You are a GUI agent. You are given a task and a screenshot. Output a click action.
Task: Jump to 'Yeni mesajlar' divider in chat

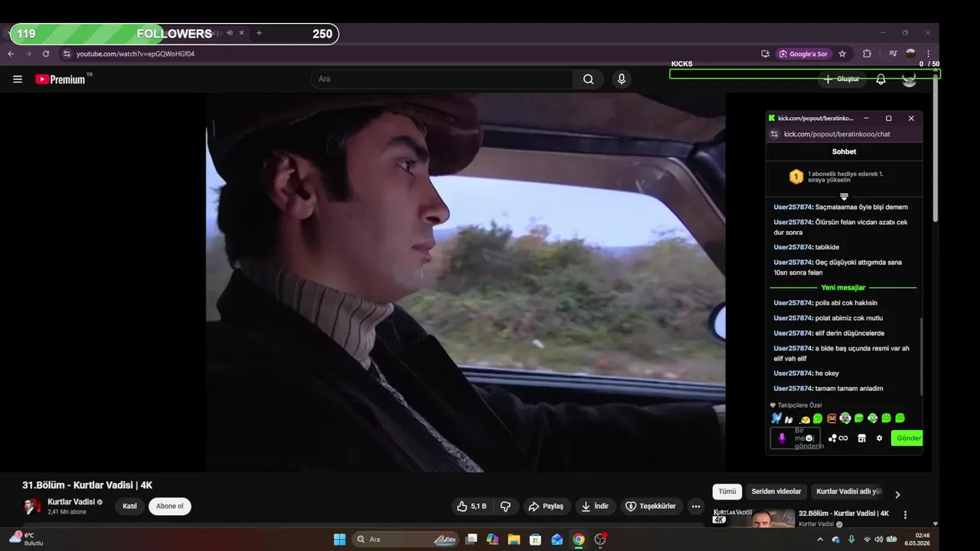tap(843, 288)
